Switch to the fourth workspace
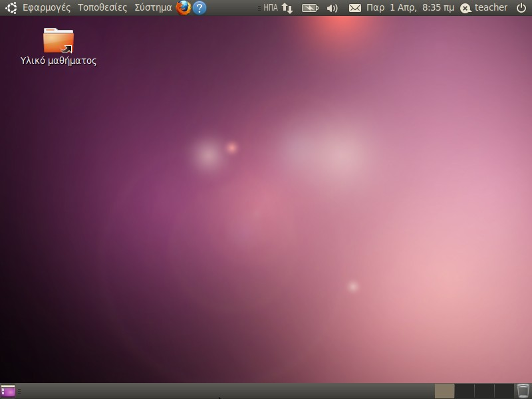 coord(504,391)
